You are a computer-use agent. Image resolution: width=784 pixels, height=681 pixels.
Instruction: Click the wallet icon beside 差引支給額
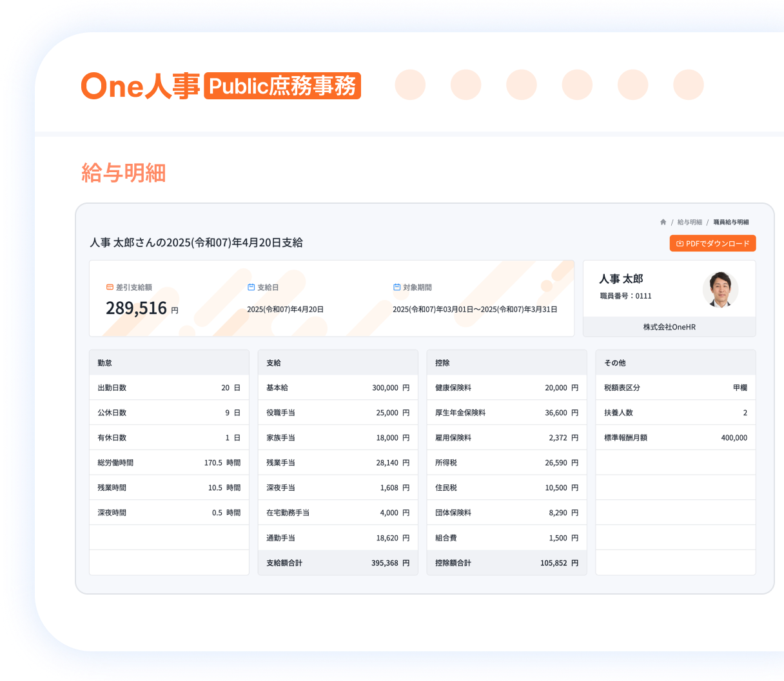click(x=110, y=287)
